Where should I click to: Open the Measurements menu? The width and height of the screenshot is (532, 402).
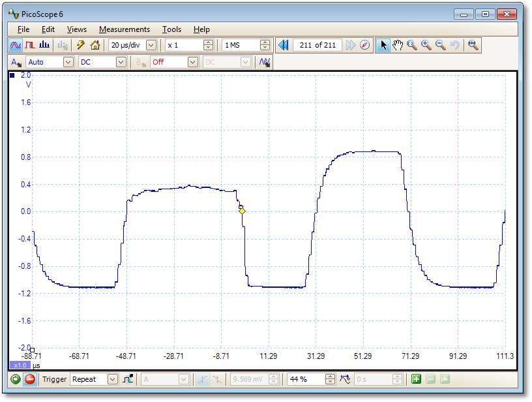(125, 29)
